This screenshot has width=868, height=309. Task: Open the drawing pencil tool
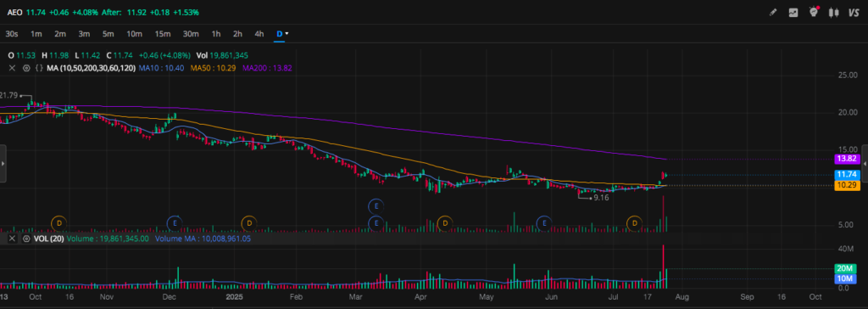[x=773, y=12]
